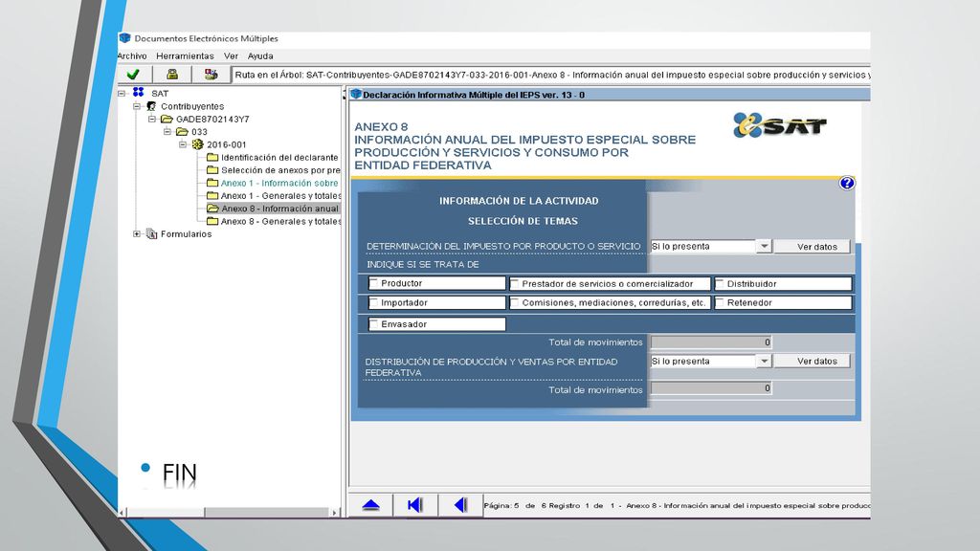Collapse the SAT root node
The image size is (980, 551).
pyautogui.click(x=122, y=93)
